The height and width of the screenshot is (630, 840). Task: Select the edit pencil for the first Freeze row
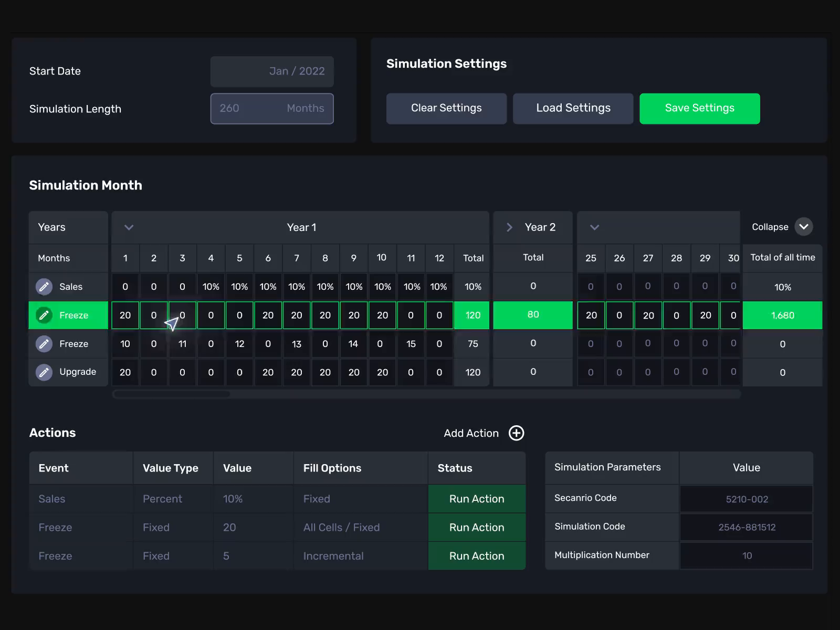tap(44, 315)
